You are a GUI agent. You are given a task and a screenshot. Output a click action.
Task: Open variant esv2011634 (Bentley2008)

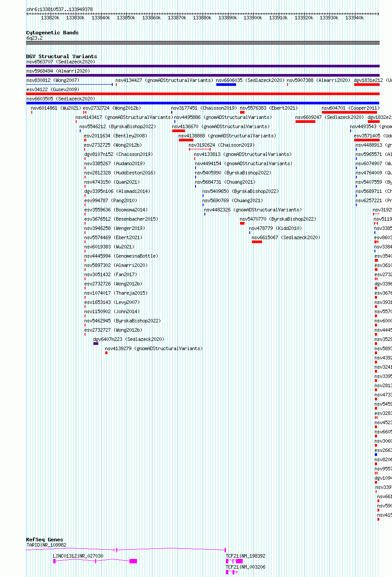(x=115, y=136)
